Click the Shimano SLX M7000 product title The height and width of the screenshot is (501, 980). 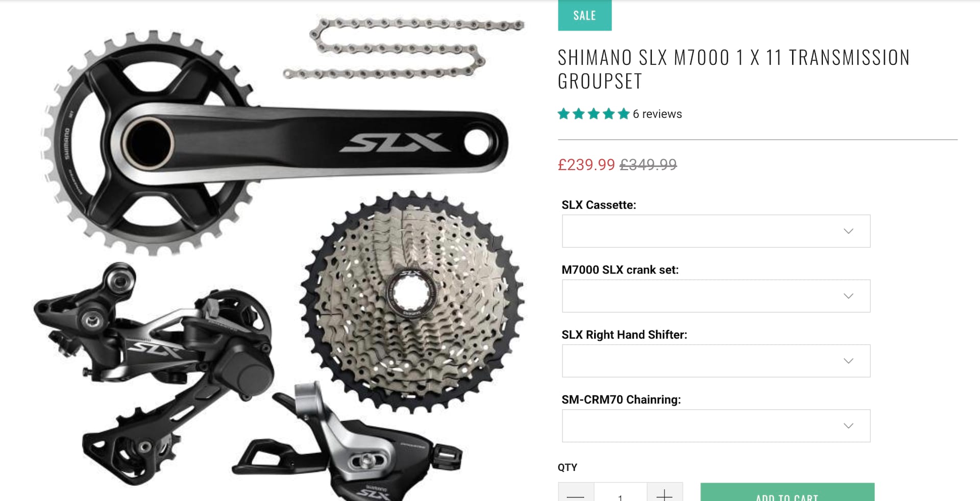[x=733, y=69]
